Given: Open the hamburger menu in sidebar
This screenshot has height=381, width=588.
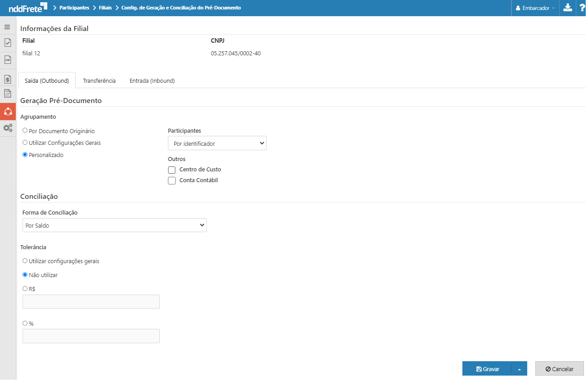Looking at the screenshot, I should click(7, 27).
